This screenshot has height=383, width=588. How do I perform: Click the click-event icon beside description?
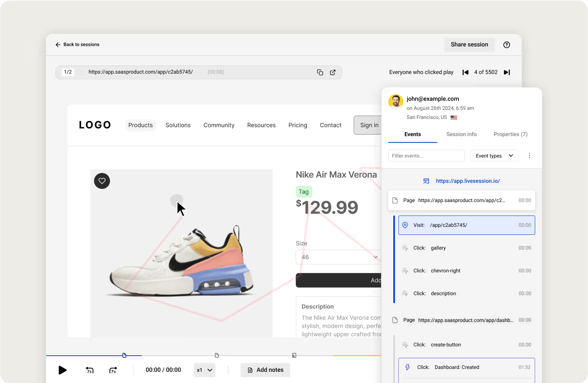point(405,293)
